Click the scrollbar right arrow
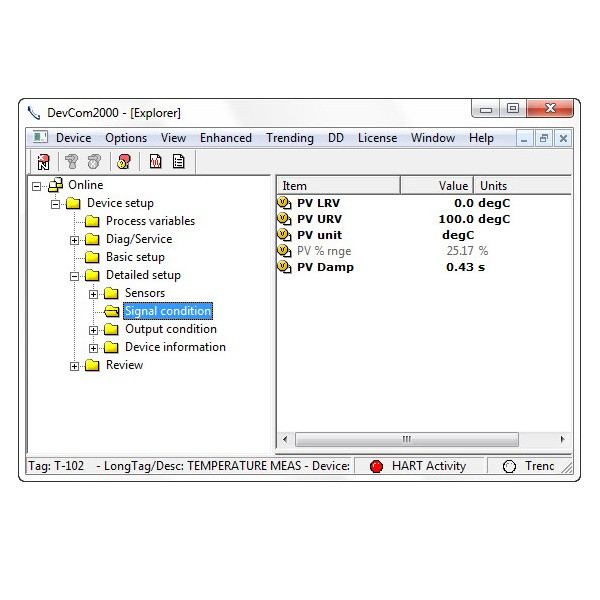Screen dimensions: 600x600 [x=562, y=439]
